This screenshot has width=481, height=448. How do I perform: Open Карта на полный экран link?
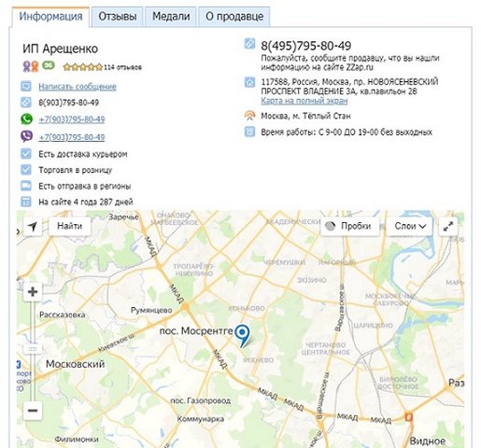click(304, 101)
